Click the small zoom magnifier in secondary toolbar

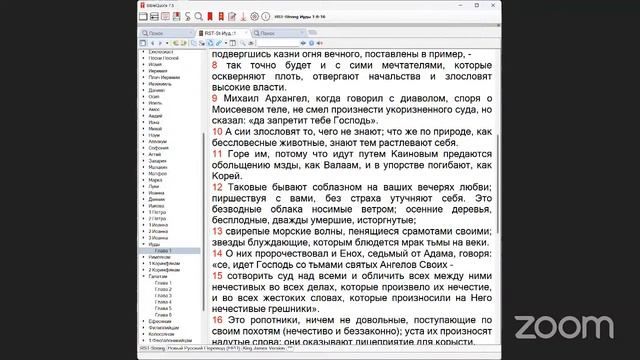point(242,43)
